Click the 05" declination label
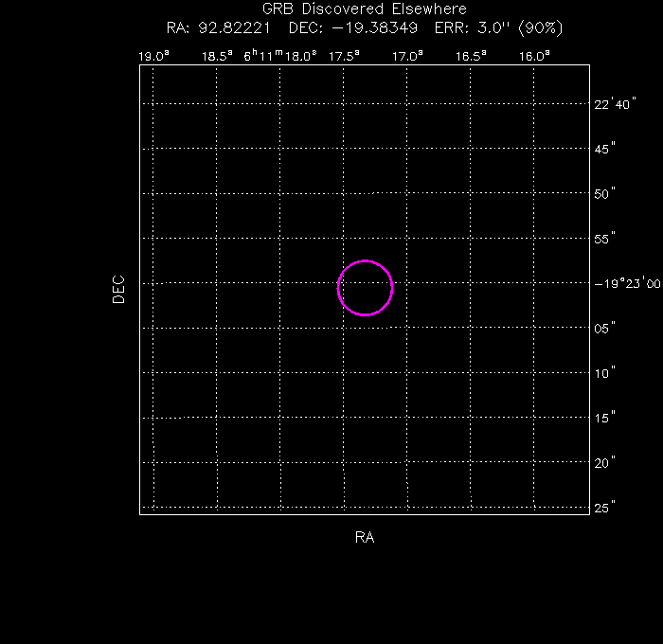 pos(604,328)
